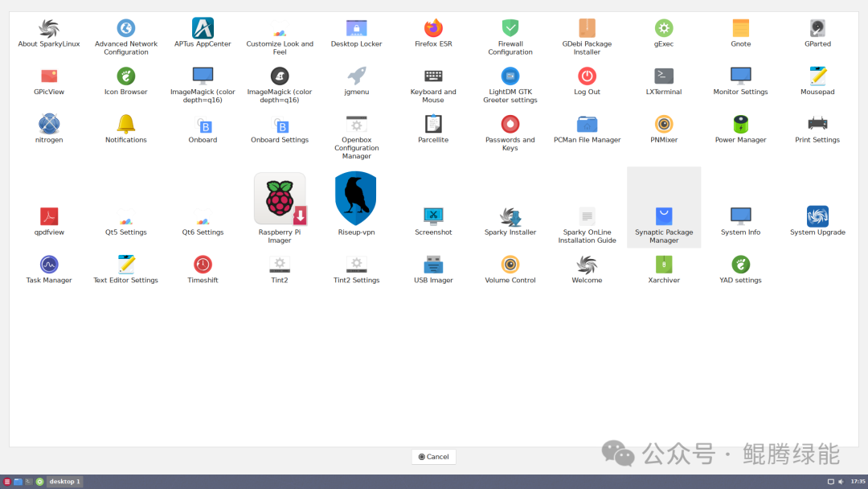Open Qt6 Settings

pyautogui.click(x=203, y=221)
